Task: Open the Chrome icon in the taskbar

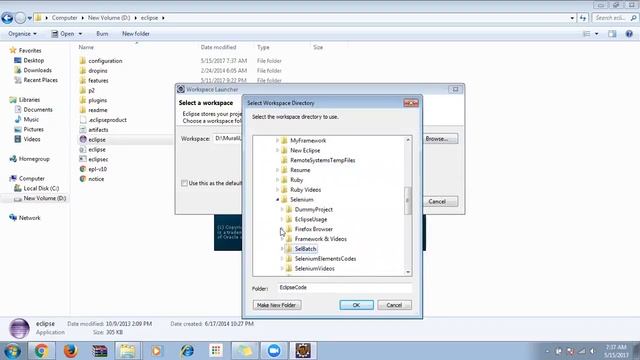Action: pos(41,351)
